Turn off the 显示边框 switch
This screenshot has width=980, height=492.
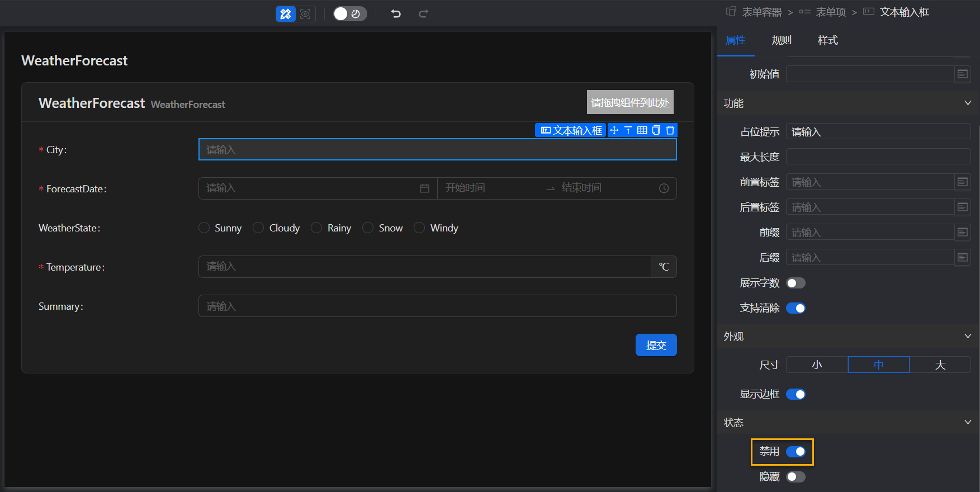[x=796, y=394]
